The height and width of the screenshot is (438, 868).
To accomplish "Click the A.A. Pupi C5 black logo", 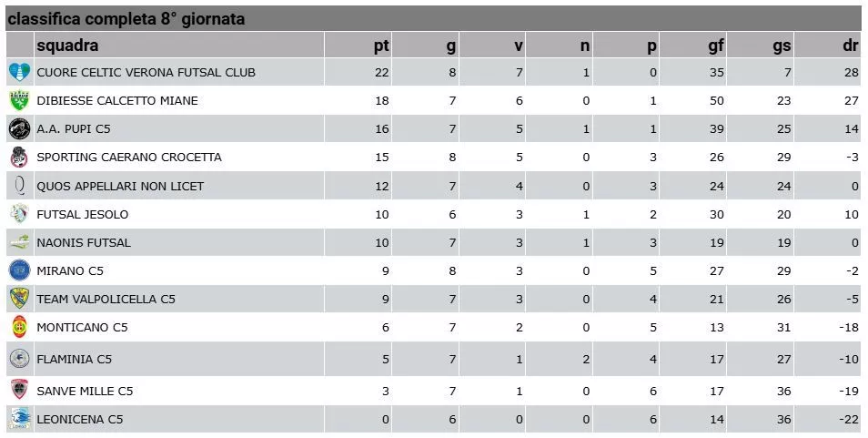I will point(20,128).
